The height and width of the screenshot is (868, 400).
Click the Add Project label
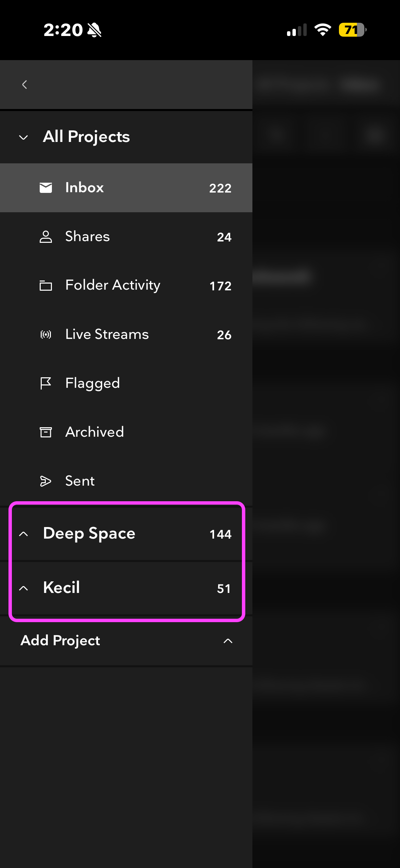[x=60, y=641]
